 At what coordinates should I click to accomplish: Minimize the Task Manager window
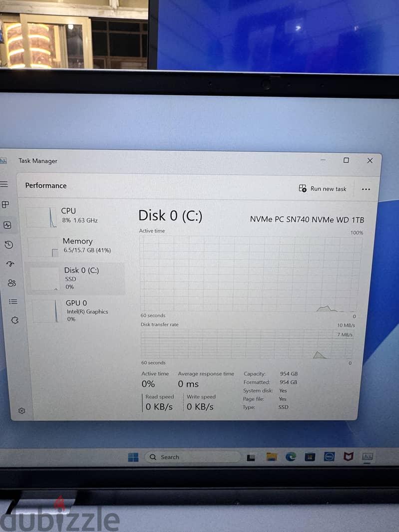click(323, 160)
